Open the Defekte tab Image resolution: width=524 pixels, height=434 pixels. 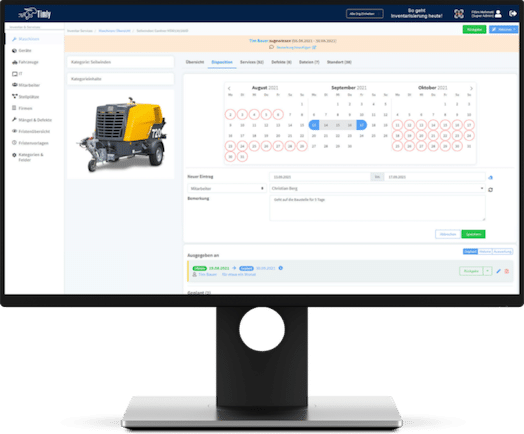pos(281,62)
